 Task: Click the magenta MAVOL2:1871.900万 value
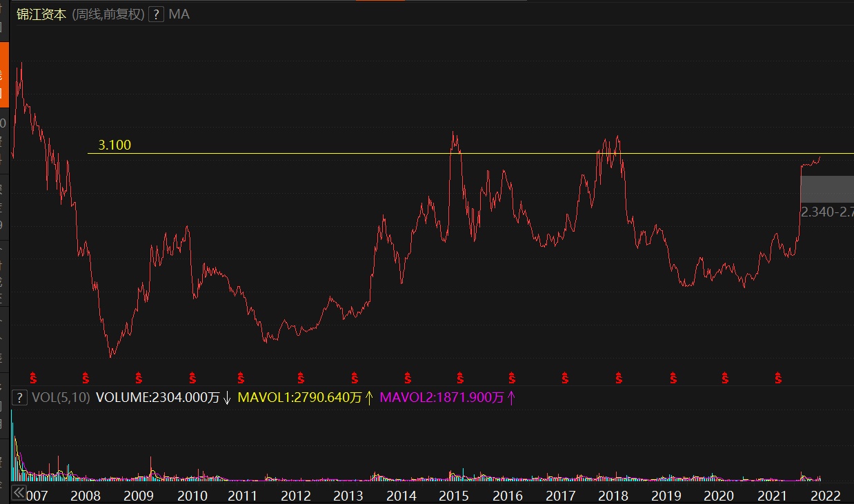pyautogui.click(x=442, y=397)
